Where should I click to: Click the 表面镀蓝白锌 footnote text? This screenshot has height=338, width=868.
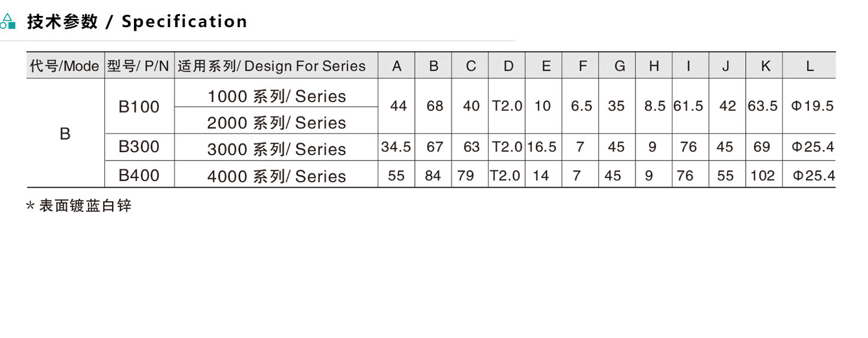(85, 206)
